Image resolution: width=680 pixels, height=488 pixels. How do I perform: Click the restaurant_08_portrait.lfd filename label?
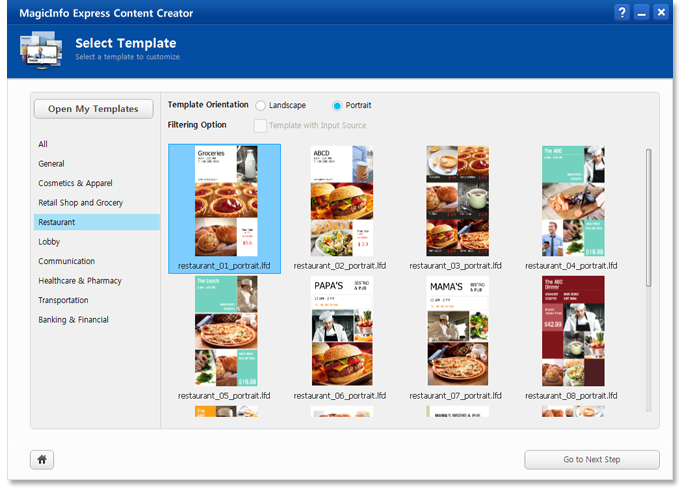pyautogui.click(x=571, y=396)
